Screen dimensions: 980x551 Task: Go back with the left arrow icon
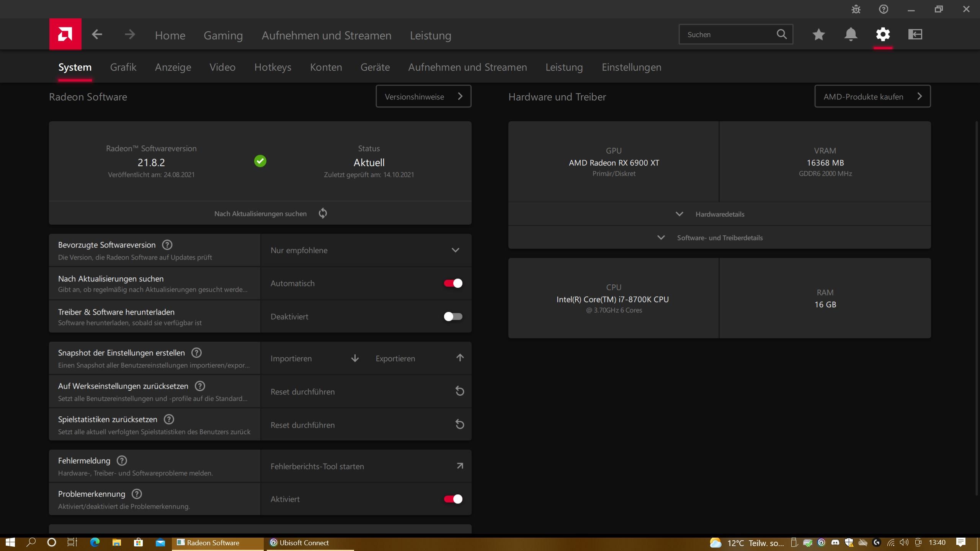tap(97, 34)
